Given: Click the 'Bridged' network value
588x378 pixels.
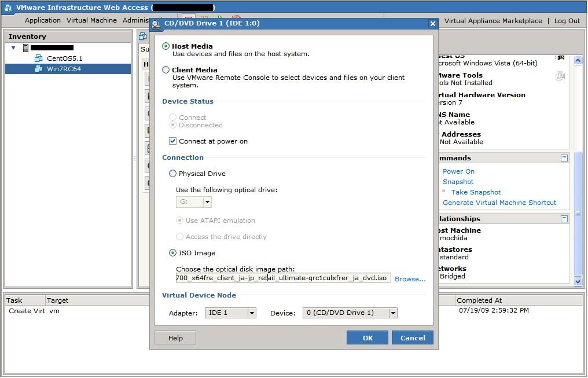Looking at the screenshot, I should pyautogui.click(x=452, y=276).
